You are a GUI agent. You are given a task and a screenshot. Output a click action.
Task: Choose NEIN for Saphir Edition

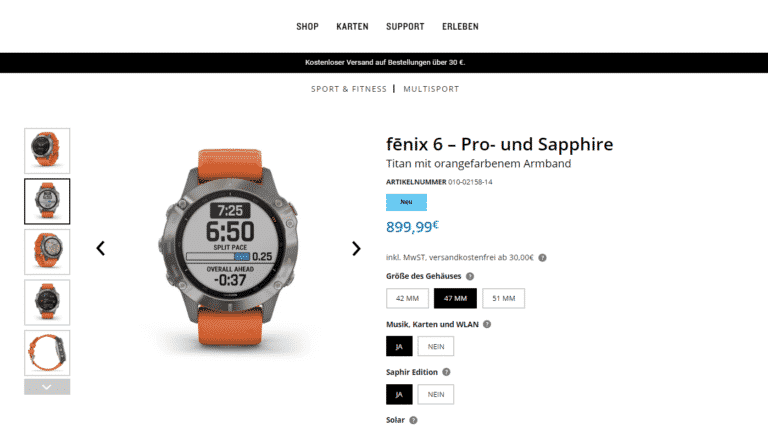[x=436, y=394]
